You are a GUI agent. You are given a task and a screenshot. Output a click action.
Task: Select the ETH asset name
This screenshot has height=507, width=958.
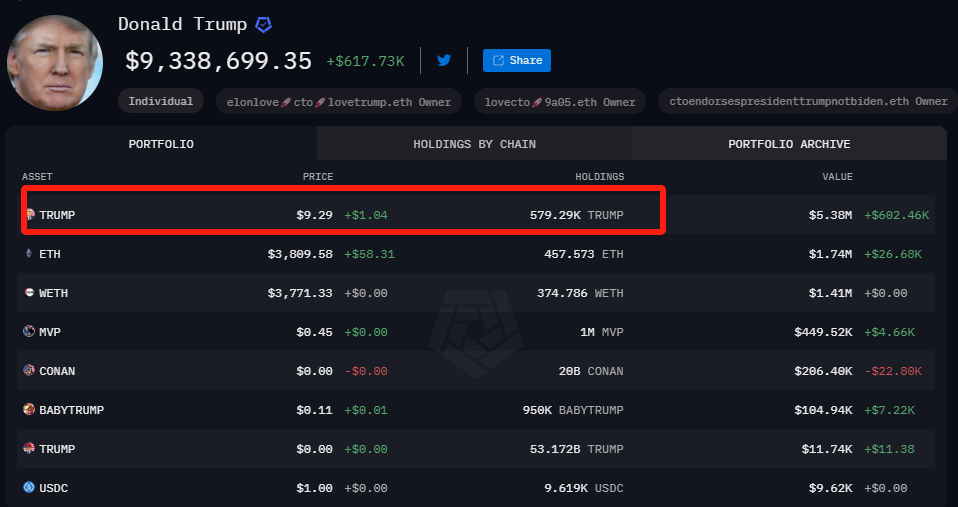[50, 254]
